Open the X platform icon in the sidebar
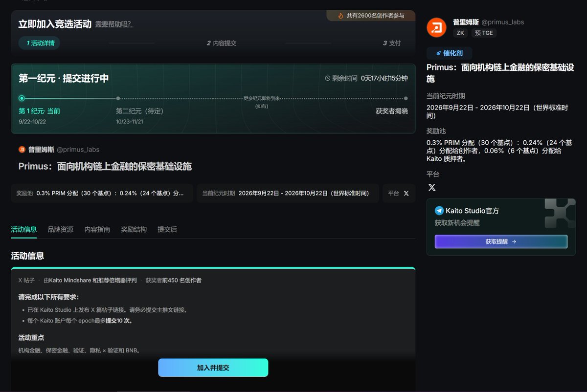The height and width of the screenshot is (392, 587). [431, 187]
